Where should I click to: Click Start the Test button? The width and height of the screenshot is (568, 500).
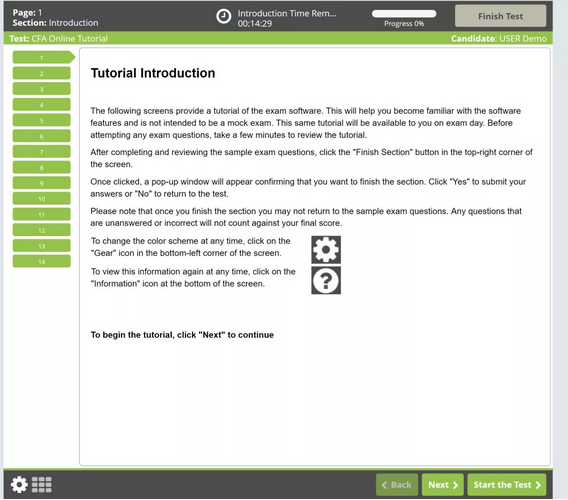click(507, 484)
